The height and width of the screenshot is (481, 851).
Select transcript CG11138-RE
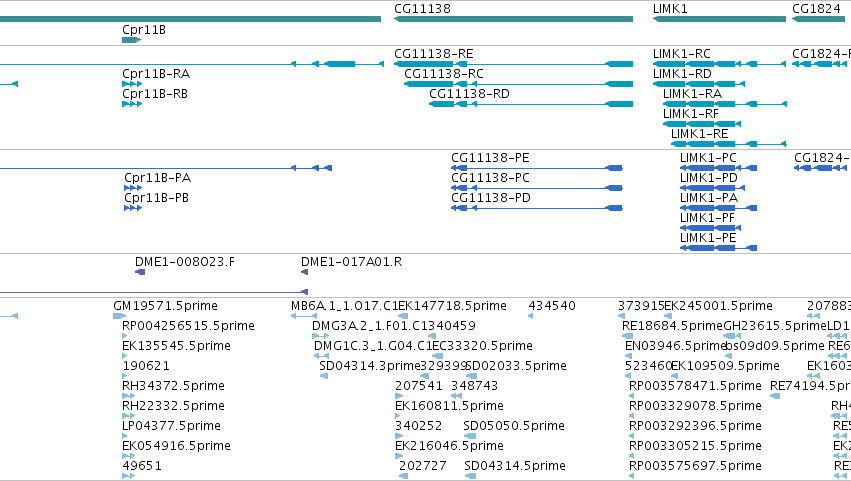click(513, 64)
